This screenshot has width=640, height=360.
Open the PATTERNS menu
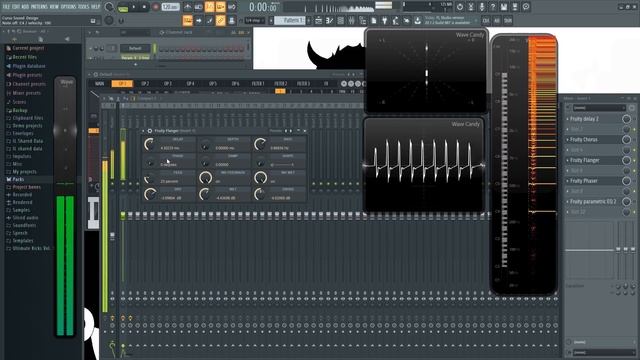point(39,7)
